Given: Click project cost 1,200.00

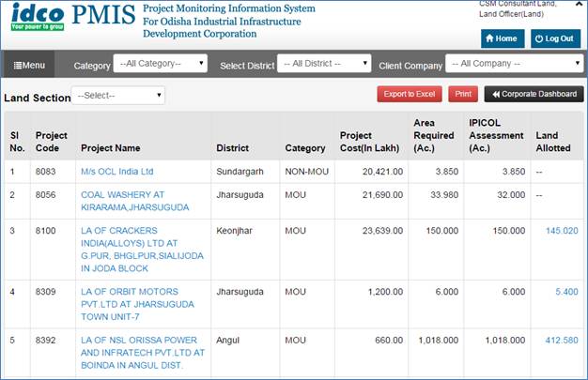Looking at the screenshot, I should click(385, 292).
